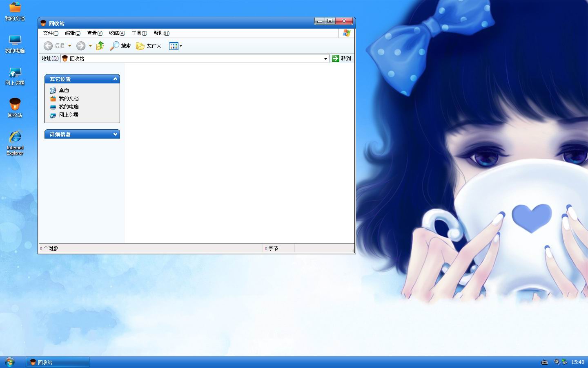
Task: Go to 网上邻居 link in 其它位置
Action: 69,115
